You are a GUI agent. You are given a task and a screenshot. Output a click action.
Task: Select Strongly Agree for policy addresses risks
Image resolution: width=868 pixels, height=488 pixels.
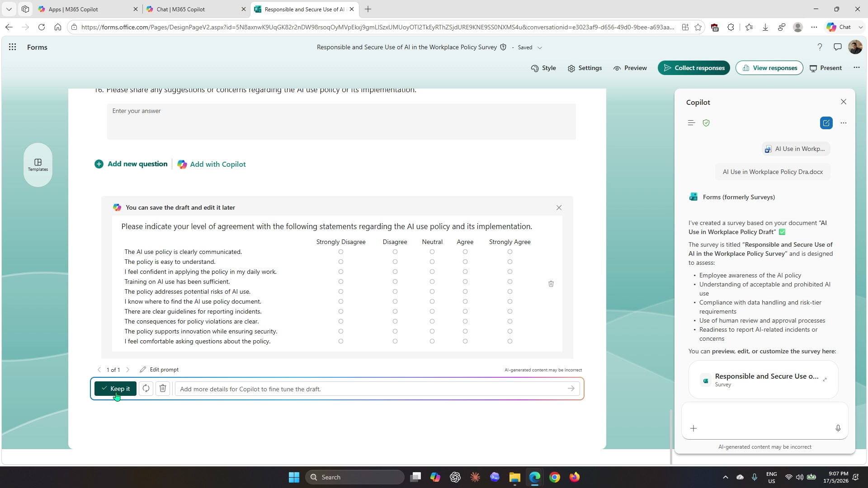click(510, 291)
